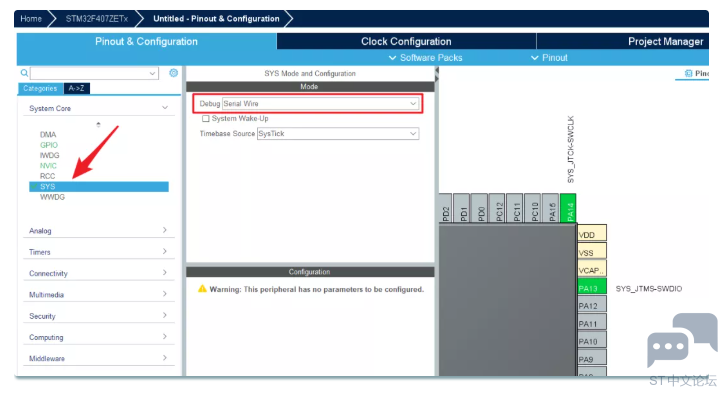The image size is (726, 396).
Task: Click the green PA14 pin
Action: [x=569, y=208]
